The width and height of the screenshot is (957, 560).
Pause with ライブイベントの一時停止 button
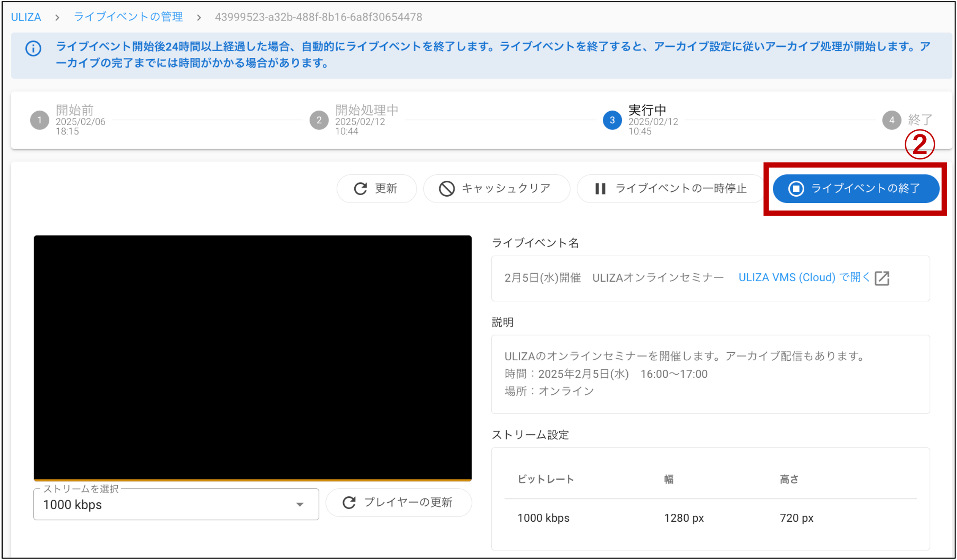[x=670, y=189]
